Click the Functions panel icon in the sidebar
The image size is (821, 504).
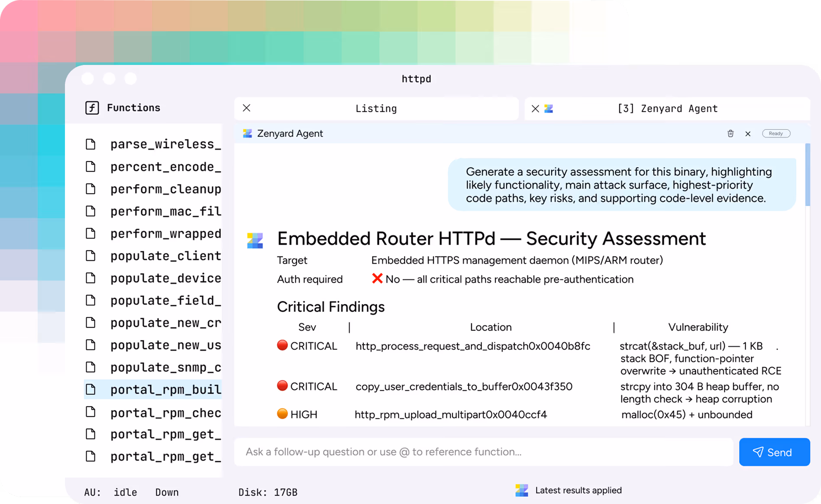pyautogui.click(x=91, y=107)
